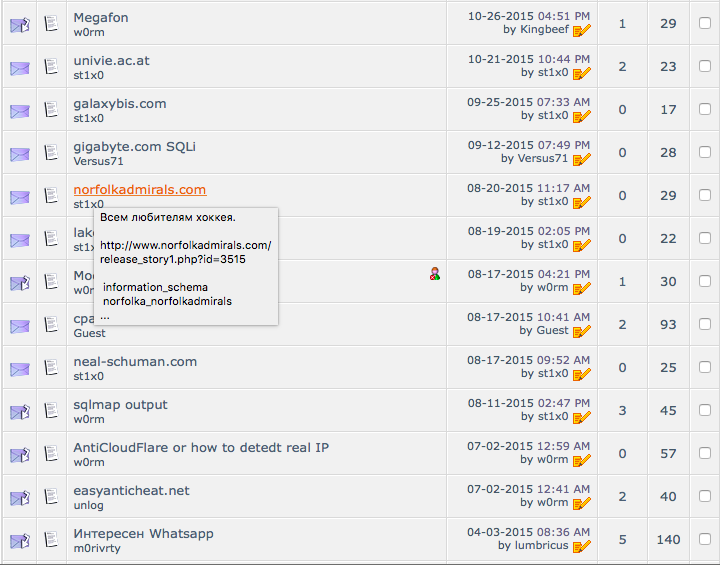Click the red user attachment icon
Screen dimensions: 720x565
click(435, 274)
